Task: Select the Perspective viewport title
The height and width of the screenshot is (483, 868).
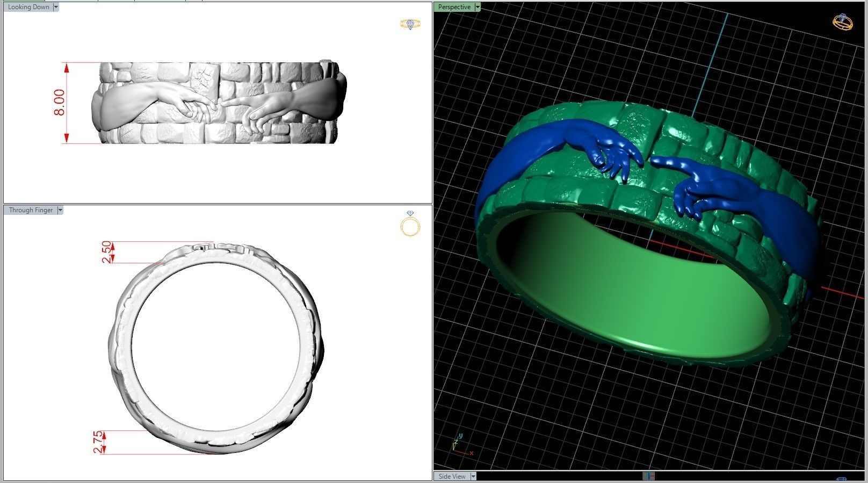Action: coord(454,7)
